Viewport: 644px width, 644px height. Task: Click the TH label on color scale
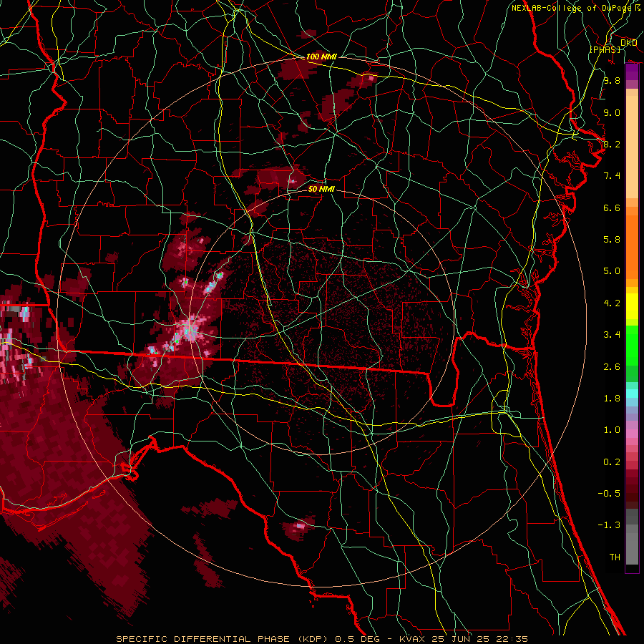[615, 557]
